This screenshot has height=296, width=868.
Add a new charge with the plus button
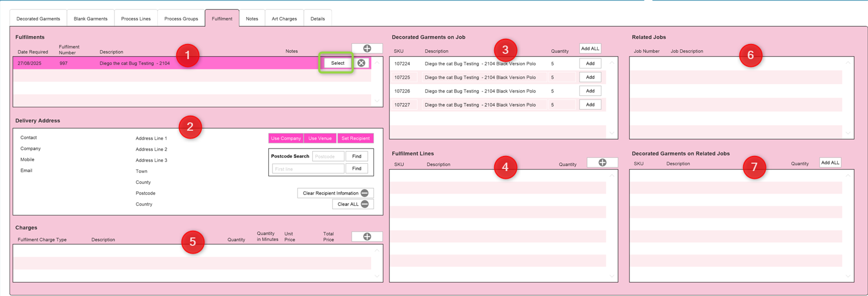pyautogui.click(x=367, y=237)
